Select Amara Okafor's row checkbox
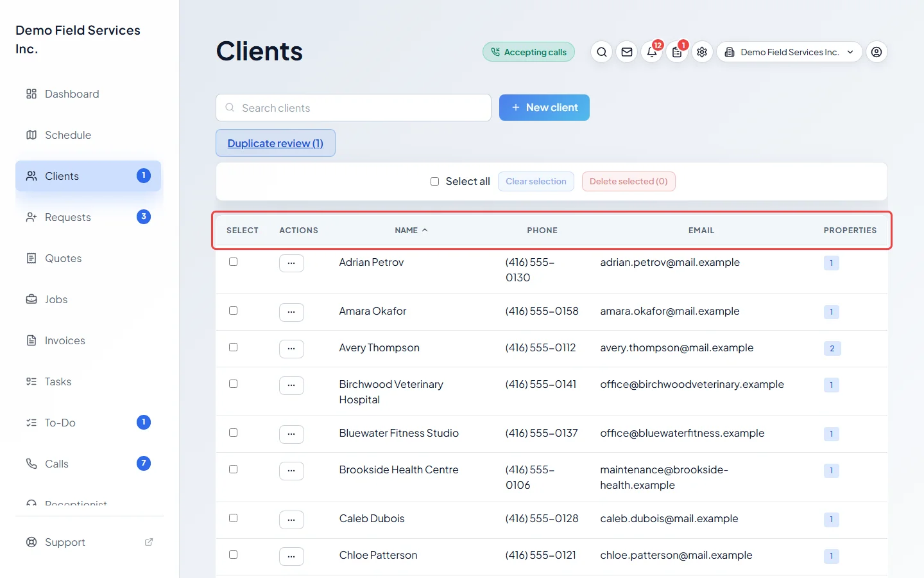 (x=234, y=311)
